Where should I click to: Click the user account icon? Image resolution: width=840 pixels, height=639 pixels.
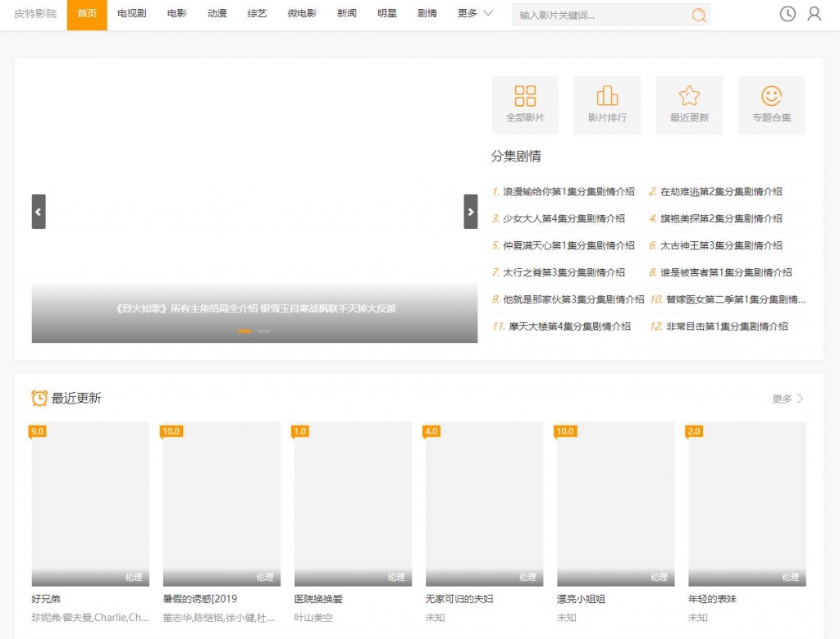(x=814, y=14)
